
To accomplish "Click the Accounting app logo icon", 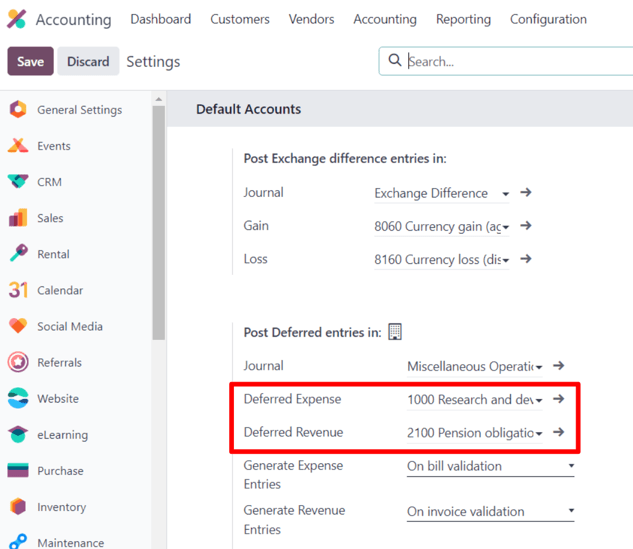I will [x=16, y=19].
